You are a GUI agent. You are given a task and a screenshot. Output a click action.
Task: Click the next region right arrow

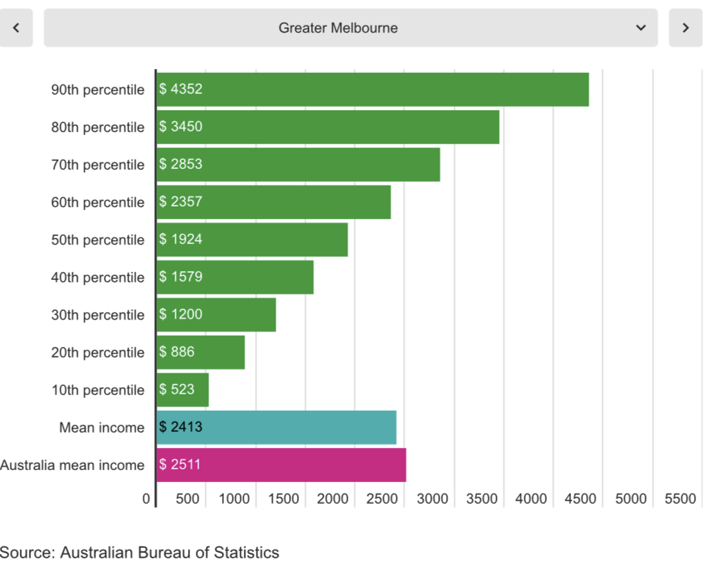click(685, 28)
